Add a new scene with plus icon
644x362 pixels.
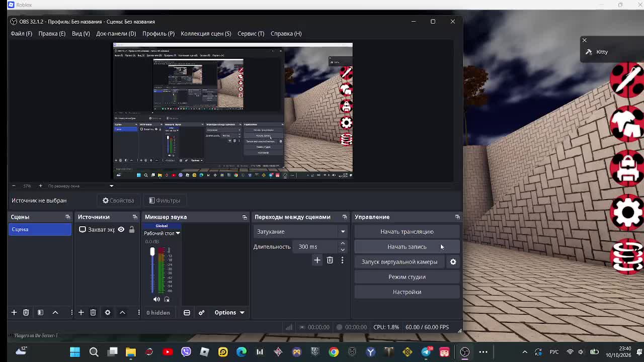[14, 312]
